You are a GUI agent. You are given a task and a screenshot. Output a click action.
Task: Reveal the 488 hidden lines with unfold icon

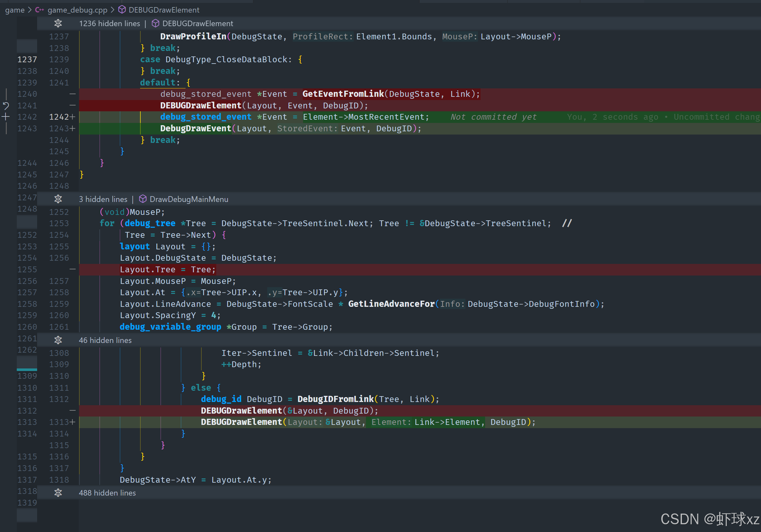click(x=58, y=493)
